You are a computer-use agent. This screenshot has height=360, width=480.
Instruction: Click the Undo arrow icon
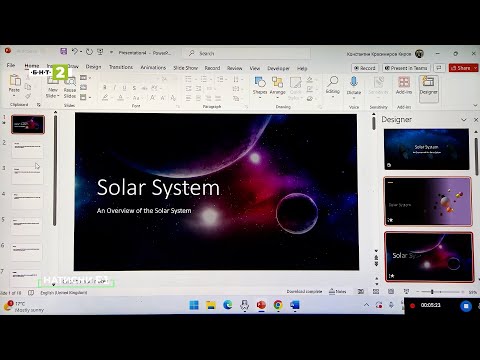coord(75,51)
